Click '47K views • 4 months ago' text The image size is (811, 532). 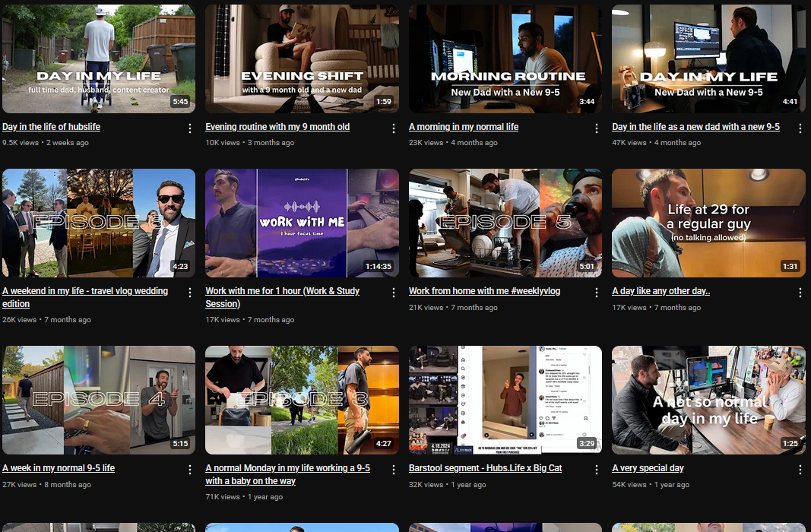click(657, 143)
